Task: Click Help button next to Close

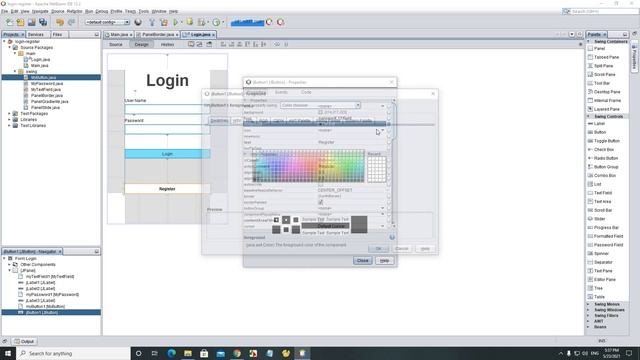Action: tap(384, 260)
